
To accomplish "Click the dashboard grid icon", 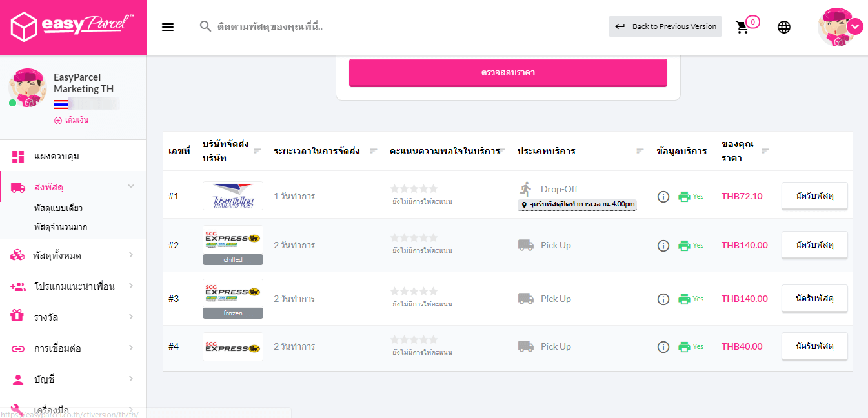I will coord(18,157).
